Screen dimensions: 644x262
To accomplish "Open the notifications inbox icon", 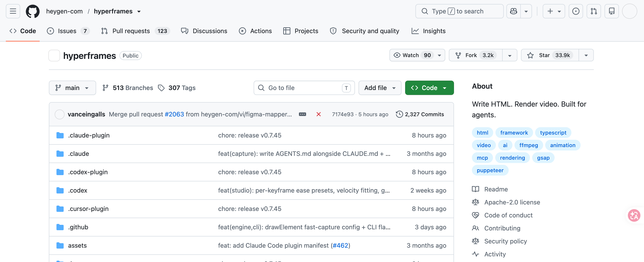I will pyautogui.click(x=612, y=11).
